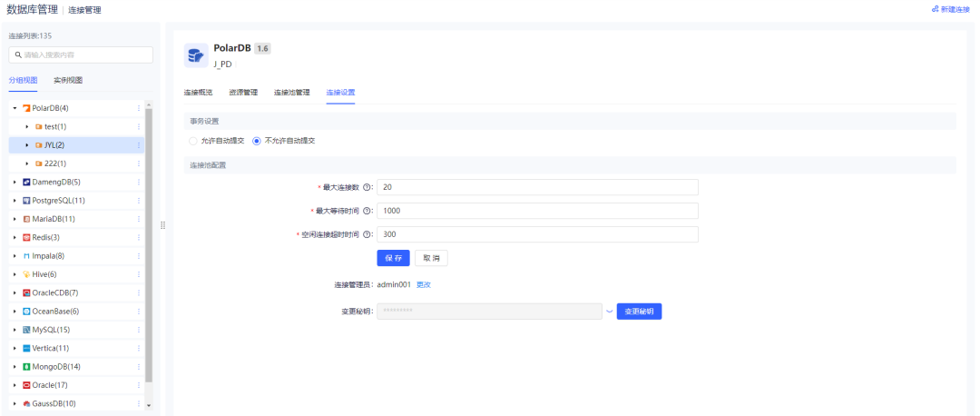The width and height of the screenshot is (980, 416).
Task: Click the PostgreSQL database icon
Action: point(26,201)
